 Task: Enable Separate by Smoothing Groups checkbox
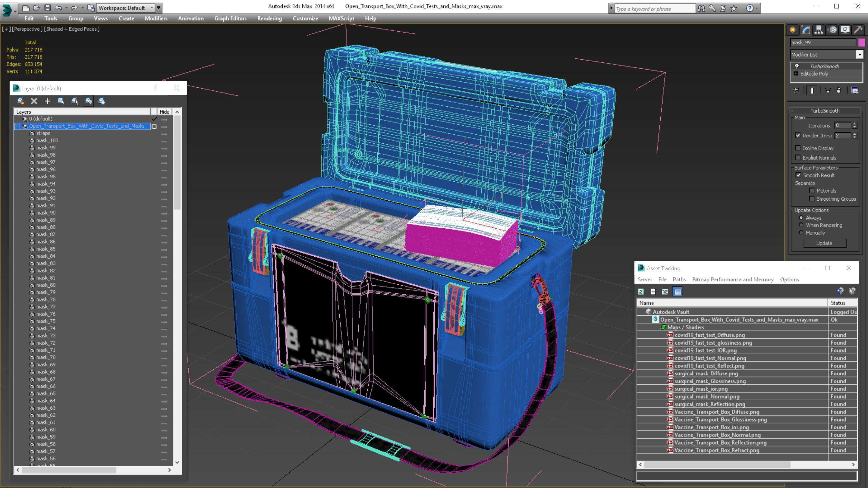(812, 199)
